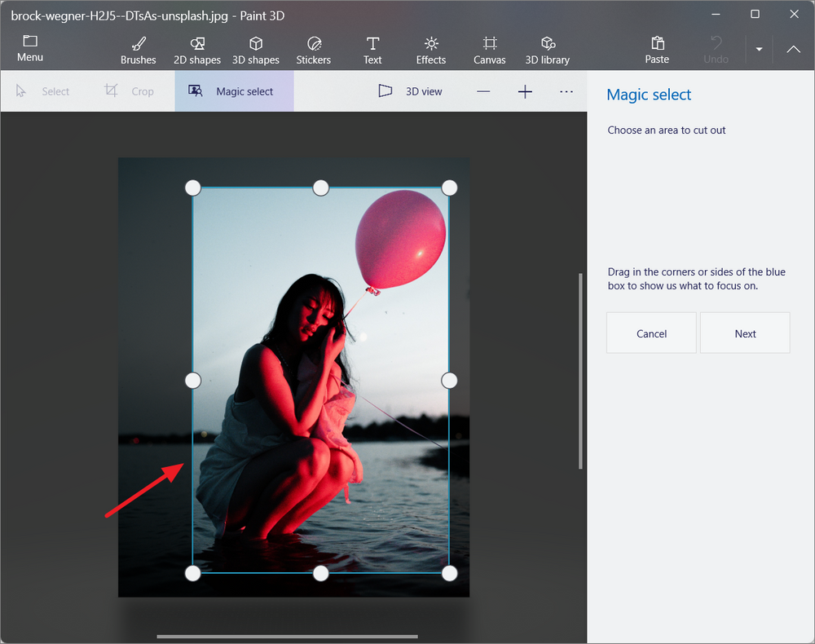Open the Menu panel
Viewport: 815px width, 644px height.
30,49
